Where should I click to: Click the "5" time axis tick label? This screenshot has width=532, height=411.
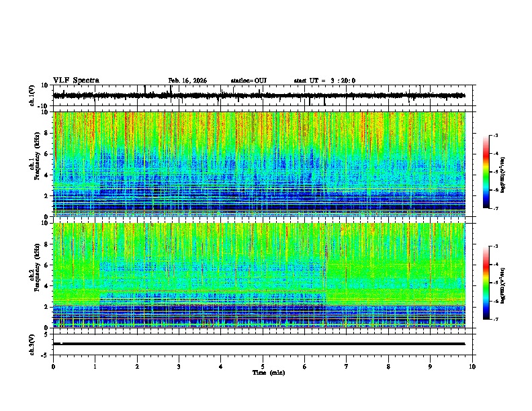point(263,367)
